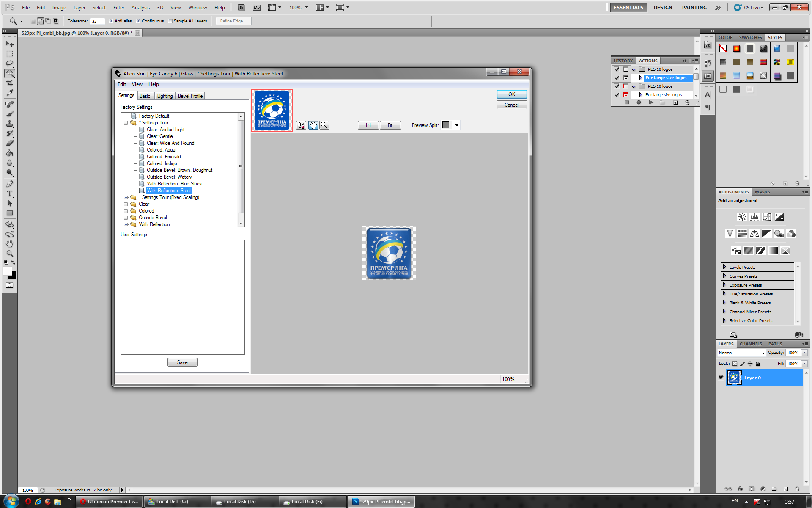Disable the Contiguous checkbox
Screen dimensions: 812x508
coord(138,21)
